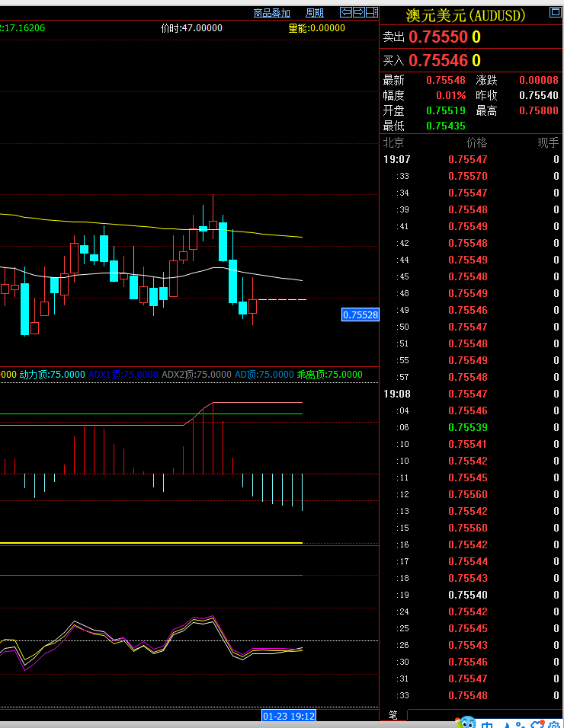Click the 01-23 19:12 time marker
The width and height of the screenshot is (564, 728).
(x=288, y=716)
